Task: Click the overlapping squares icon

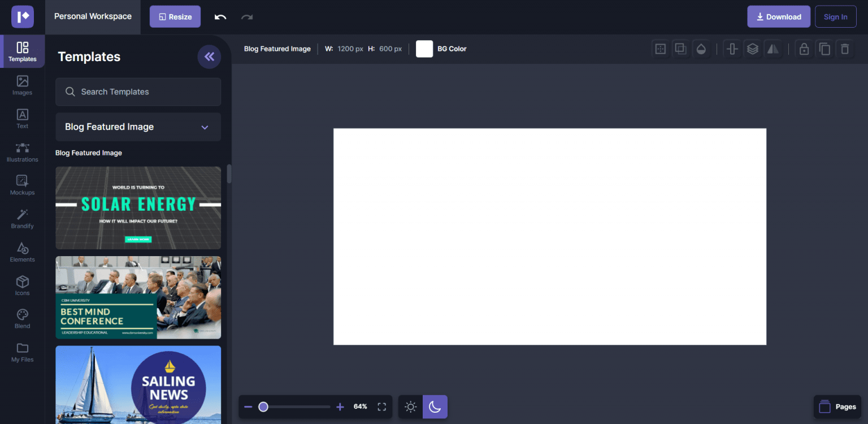Action: coord(680,49)
